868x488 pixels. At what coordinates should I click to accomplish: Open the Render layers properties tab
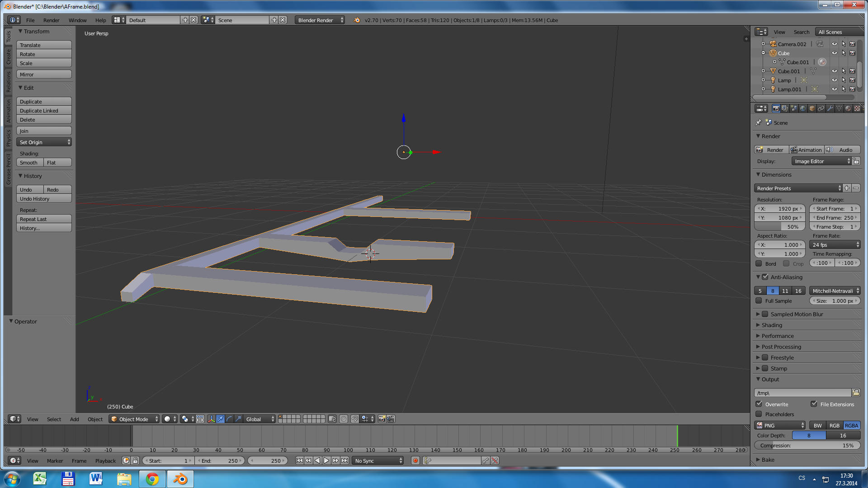(x=785, y=108)
